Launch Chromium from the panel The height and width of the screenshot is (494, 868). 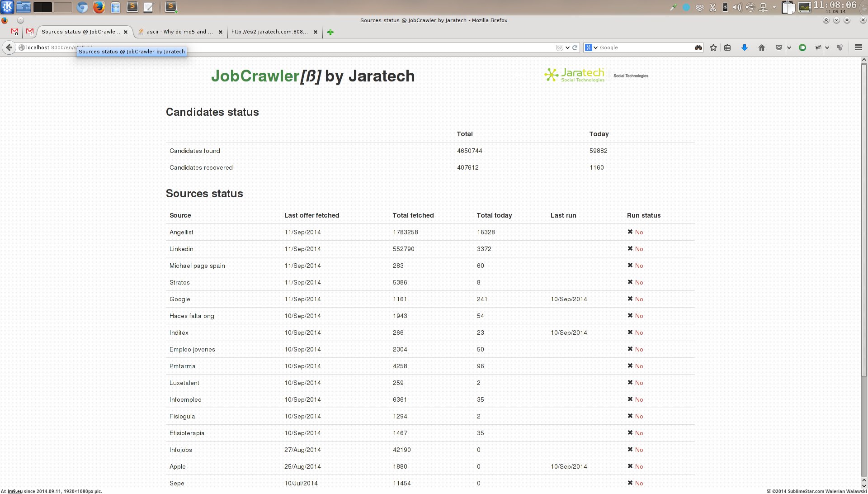(x=82, y=7)
